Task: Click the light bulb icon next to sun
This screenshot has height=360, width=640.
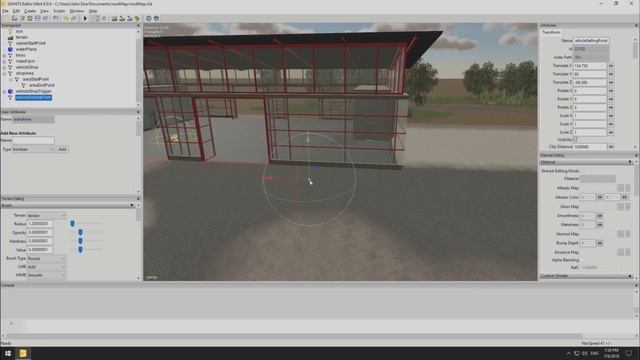Action: pyautogui.click(x=11, y=31)
